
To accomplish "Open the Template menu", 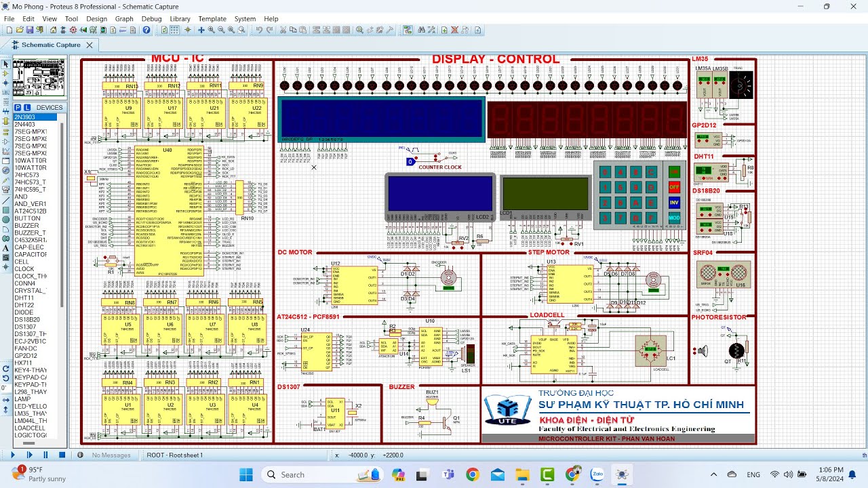I will (212, 19).
